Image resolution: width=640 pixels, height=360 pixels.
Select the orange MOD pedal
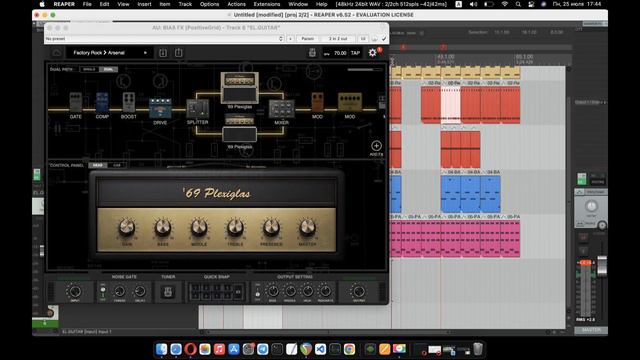tap(317, 102)
